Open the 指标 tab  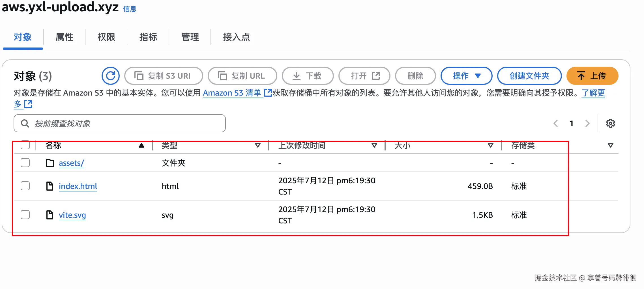click(x=148, y=37)
